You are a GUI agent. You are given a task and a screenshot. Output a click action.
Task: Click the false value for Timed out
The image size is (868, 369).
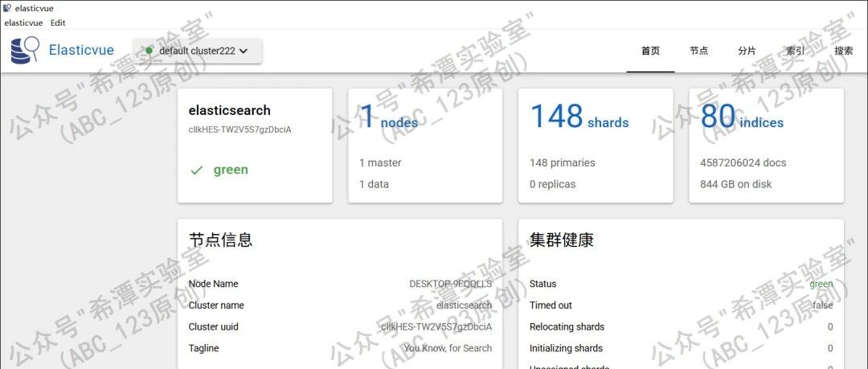[x=823, y=305]
